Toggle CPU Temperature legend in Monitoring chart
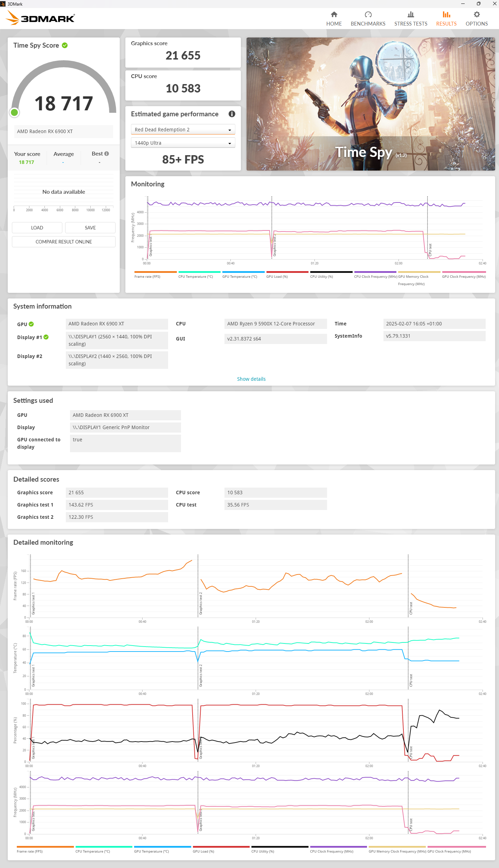The height and width of the screenshot is (868, 499). click(200, 274)
